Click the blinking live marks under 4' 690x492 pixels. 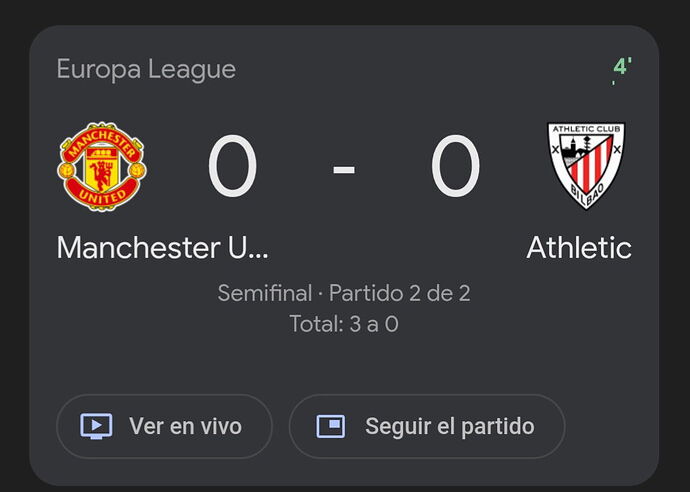tap(614, 82)
